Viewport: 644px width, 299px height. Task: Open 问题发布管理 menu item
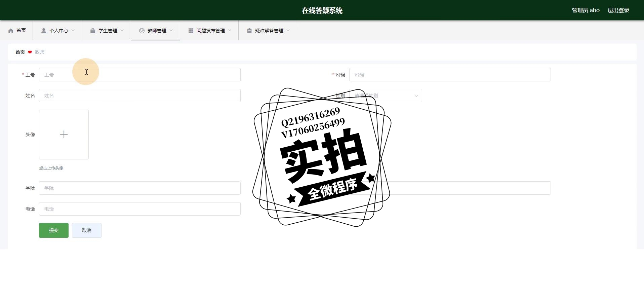click(209, 30)
